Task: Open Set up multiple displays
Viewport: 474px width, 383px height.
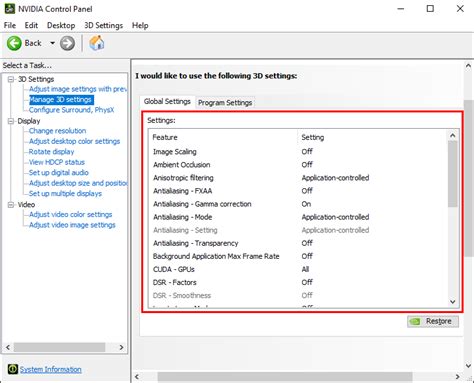Action: pos(65,193)
